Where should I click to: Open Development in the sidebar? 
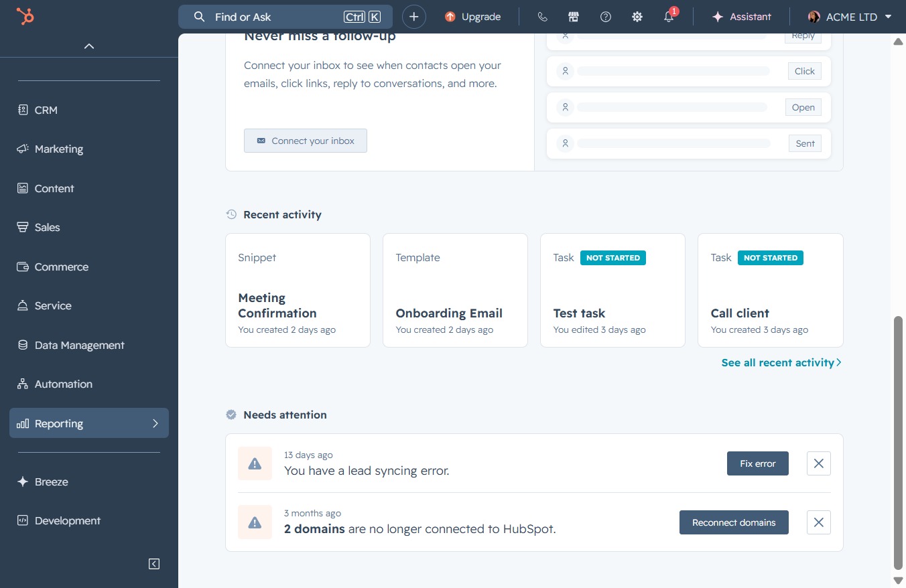[x=89, y=520]
